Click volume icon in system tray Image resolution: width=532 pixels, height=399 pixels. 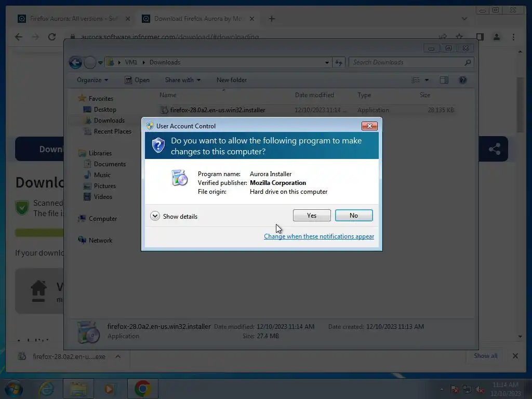tap(480, 390)
